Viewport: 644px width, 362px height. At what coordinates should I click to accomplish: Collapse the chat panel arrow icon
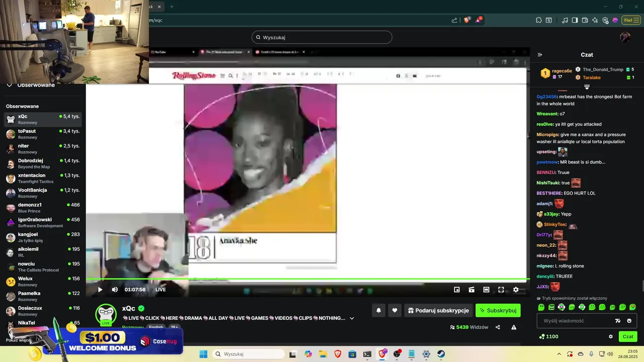[540, 55]
